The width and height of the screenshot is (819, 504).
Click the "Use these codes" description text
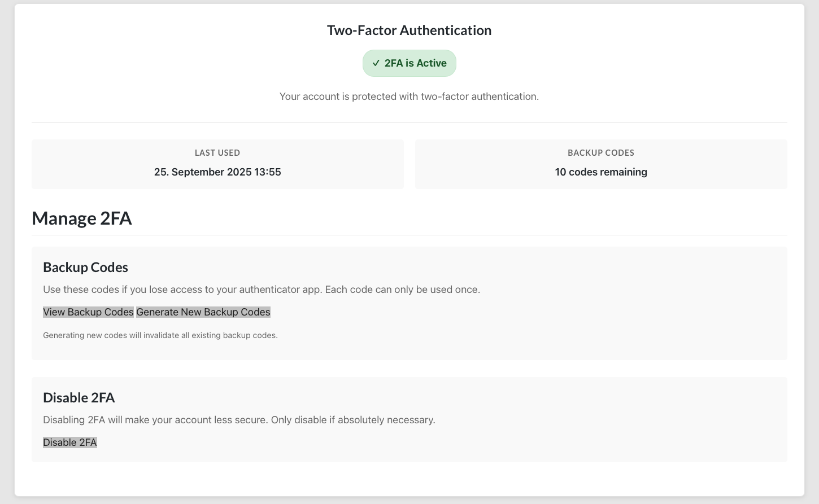tap(262, 290)
